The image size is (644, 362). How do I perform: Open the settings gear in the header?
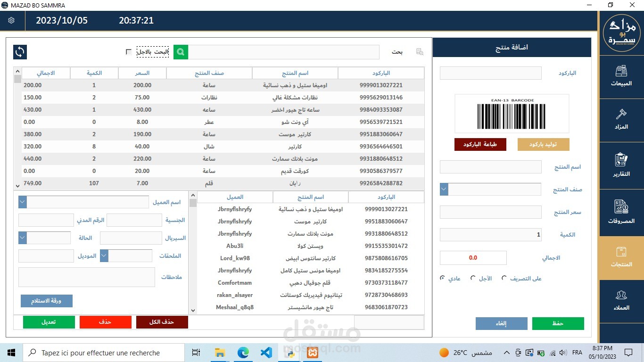click(x=11, y=21)
